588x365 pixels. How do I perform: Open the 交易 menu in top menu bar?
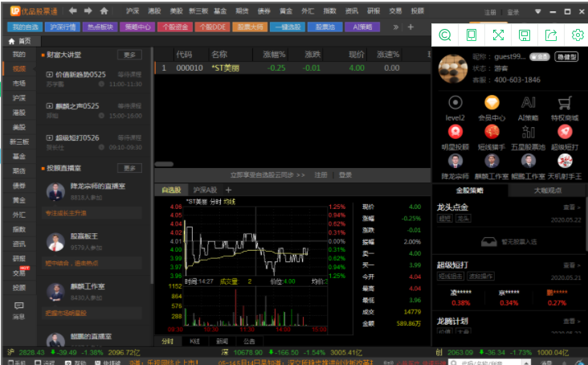click(x=395, y=11)
